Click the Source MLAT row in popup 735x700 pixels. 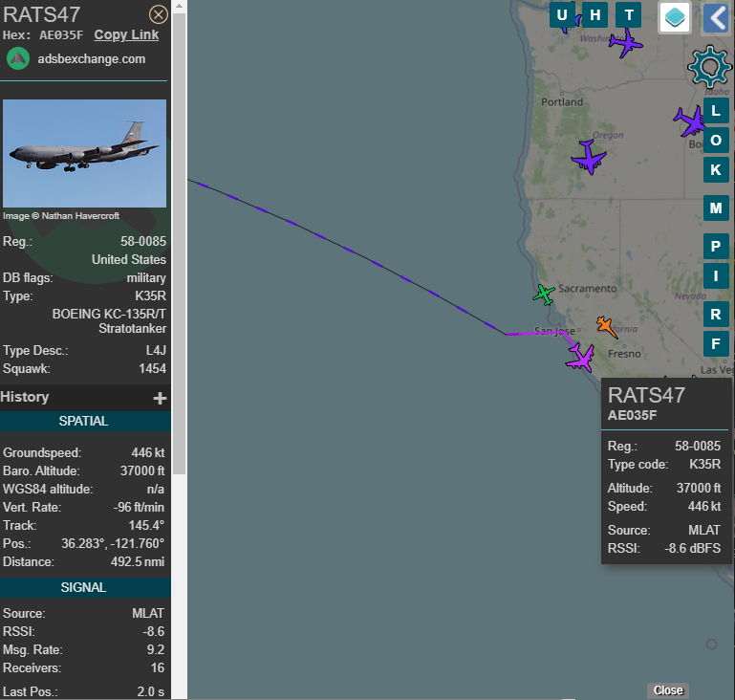coord(664,531)
